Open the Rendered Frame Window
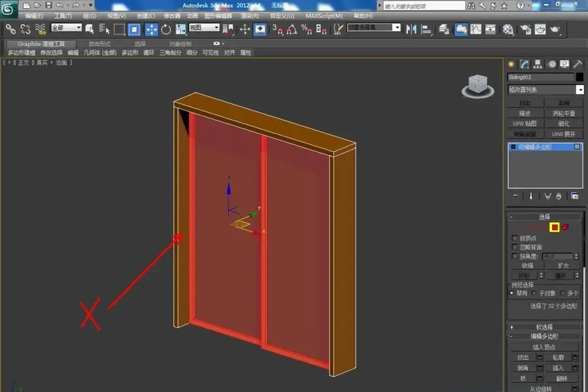The width and height of the screenshot is (588, 392). pyautogui.click(x=540, y=29)
